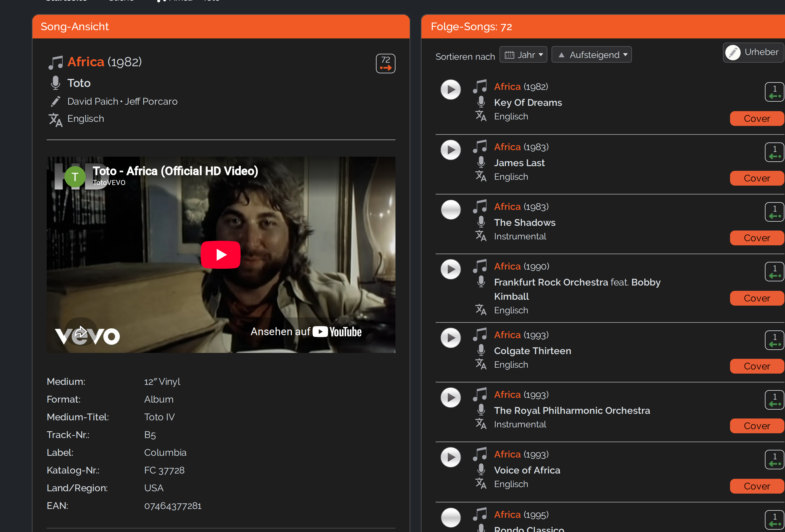Click the Africa (1982) song title
This screenshot has width=785, height=532.
tap(86, 62)
